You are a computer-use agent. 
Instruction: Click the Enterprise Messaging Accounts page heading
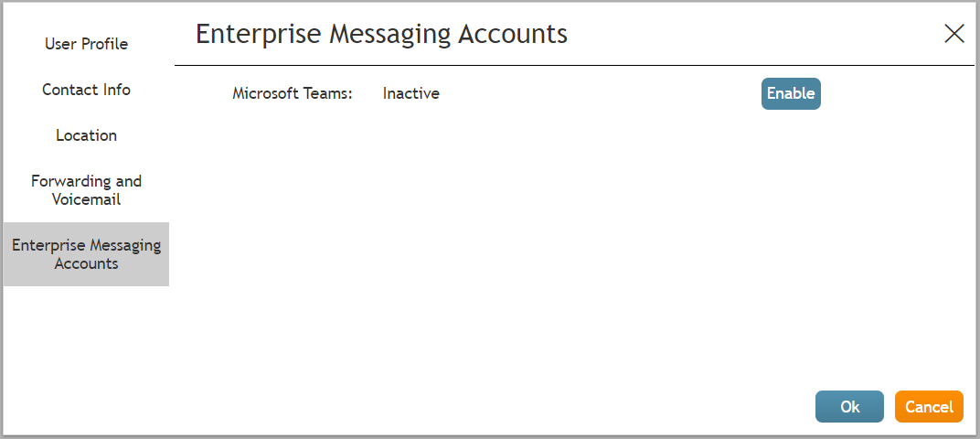(x=381, y=35)
